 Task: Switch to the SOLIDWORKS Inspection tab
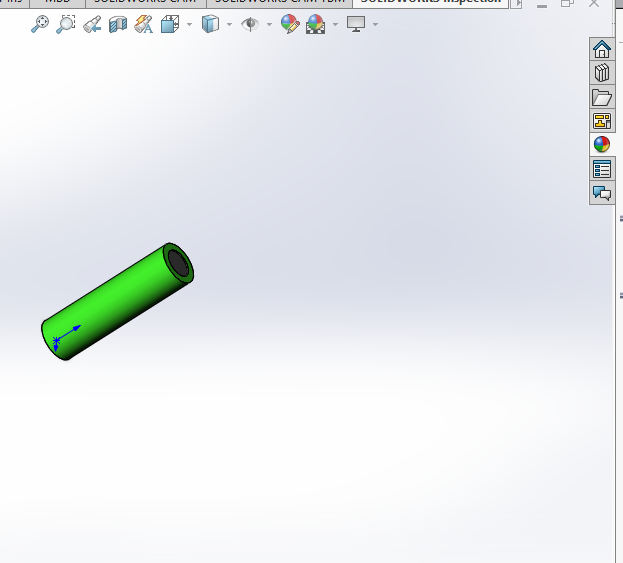431,2
